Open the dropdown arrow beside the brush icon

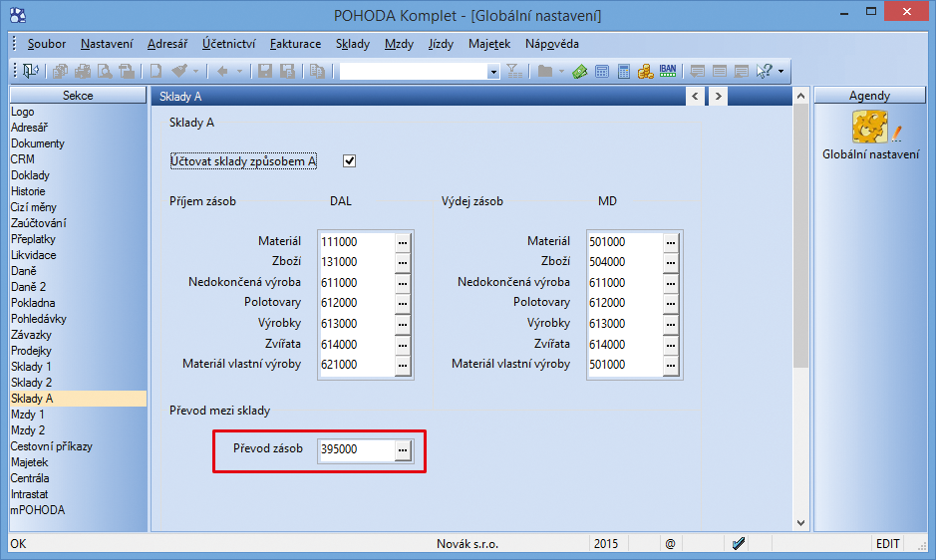pos(195,72)
